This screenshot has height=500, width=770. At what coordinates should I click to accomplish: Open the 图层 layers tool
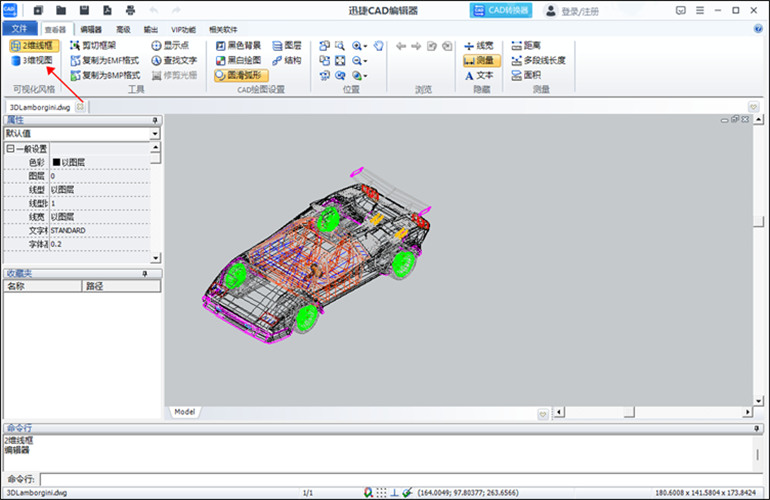287,46
